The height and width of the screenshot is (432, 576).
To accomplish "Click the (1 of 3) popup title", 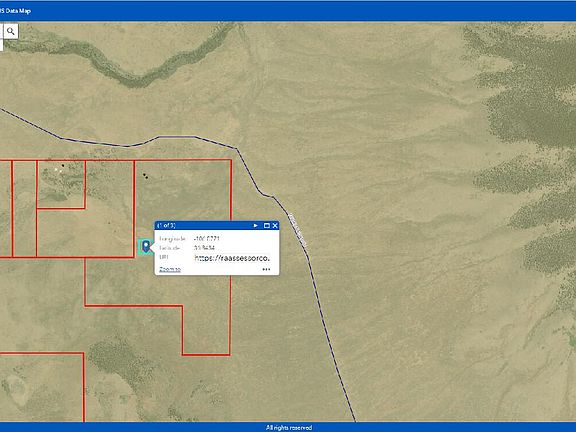I will 166,225.
